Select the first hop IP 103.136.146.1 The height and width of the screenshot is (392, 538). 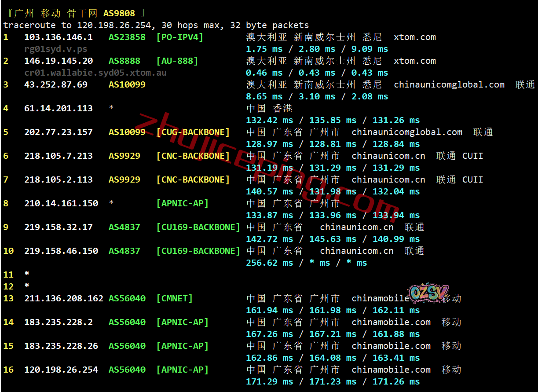(x=58, y=37)
